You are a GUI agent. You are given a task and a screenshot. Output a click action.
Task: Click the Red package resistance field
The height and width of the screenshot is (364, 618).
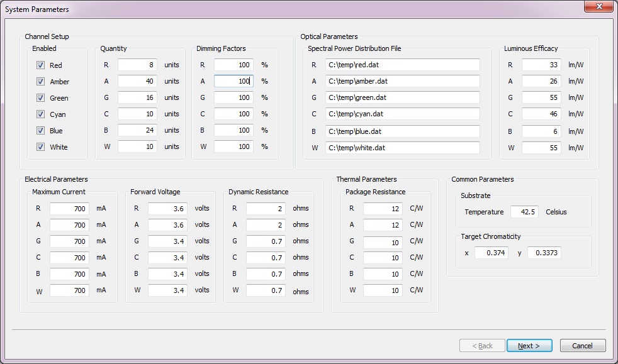[x=383, y=209]
